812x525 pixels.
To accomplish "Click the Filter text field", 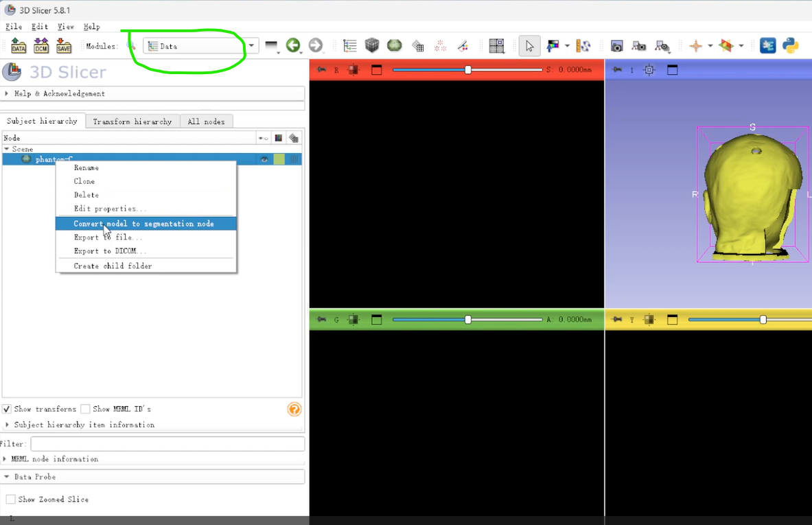I will (167, 444).
